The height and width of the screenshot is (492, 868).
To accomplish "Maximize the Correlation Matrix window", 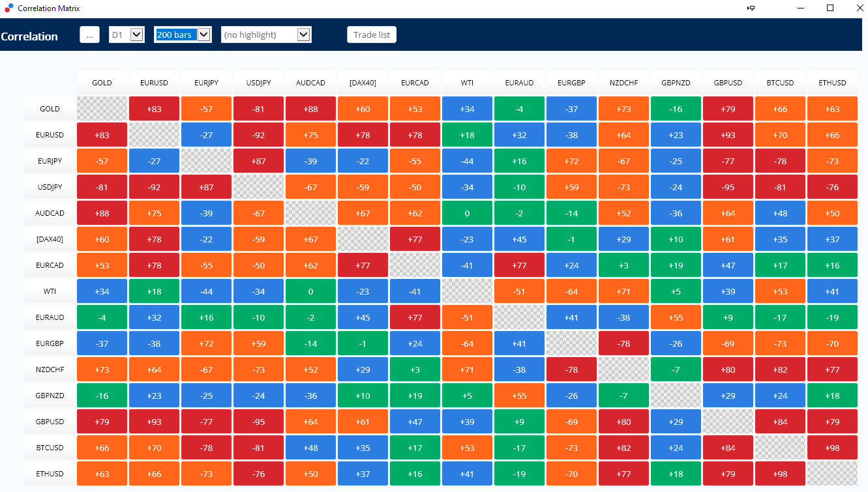I will (830, 8).
